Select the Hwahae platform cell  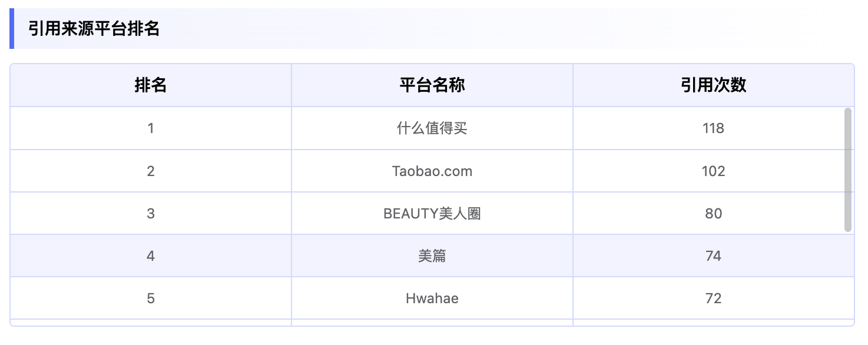point(432,298)
